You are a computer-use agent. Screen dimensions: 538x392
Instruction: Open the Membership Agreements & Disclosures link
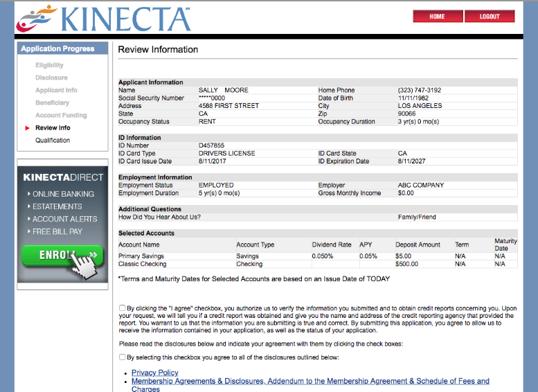(310, 385)
